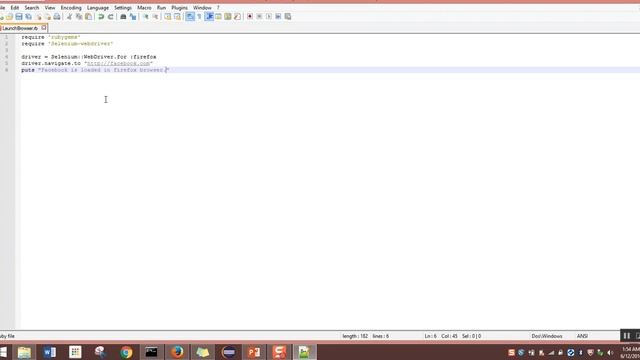Viewport: 640px width, 360px height.
Task: Click the Save All toolbar icon
Action: [x=29, y=17]
